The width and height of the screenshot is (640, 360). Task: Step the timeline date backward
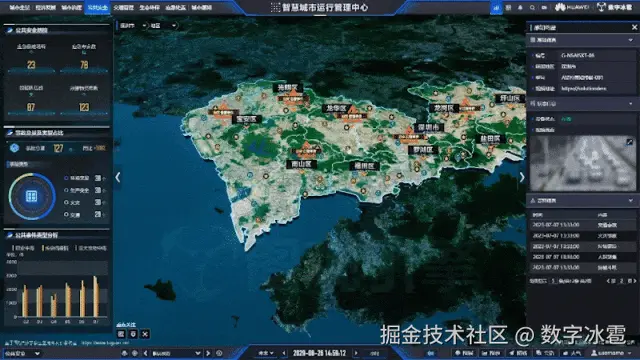pos(284,353)
